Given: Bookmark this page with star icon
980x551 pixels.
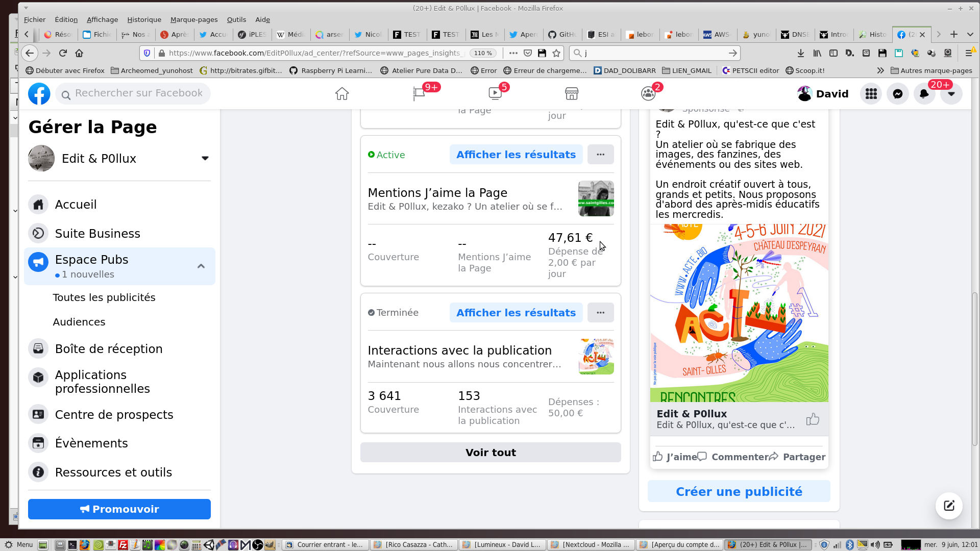Looking at the screenshot, I should 556,53.
